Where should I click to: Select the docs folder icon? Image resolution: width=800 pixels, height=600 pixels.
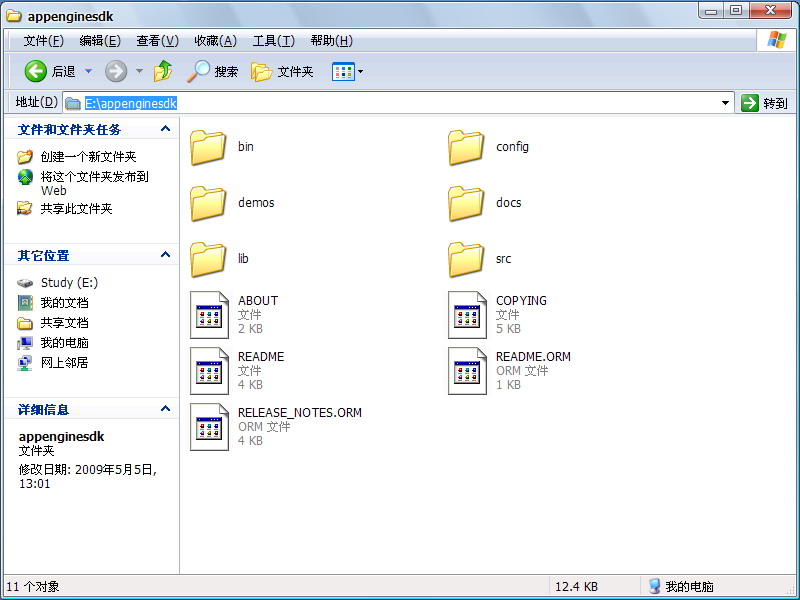(466, 203)
